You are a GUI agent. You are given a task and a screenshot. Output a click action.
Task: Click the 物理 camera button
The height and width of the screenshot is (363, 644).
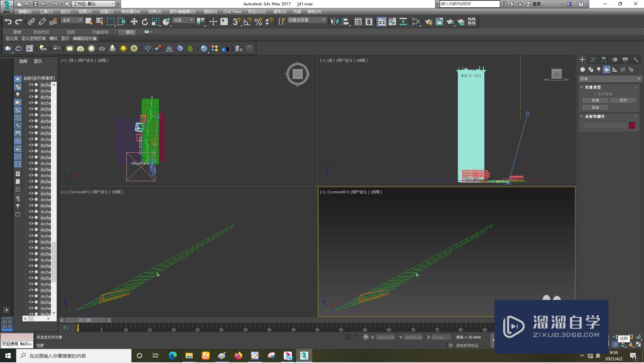click(595, 101)
